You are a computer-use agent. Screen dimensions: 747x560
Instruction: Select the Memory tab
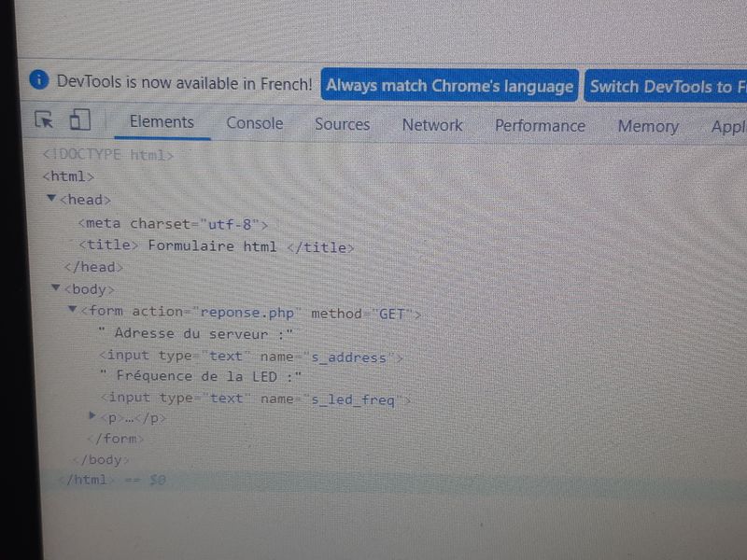pyautogui.click(x=648, y=127)
